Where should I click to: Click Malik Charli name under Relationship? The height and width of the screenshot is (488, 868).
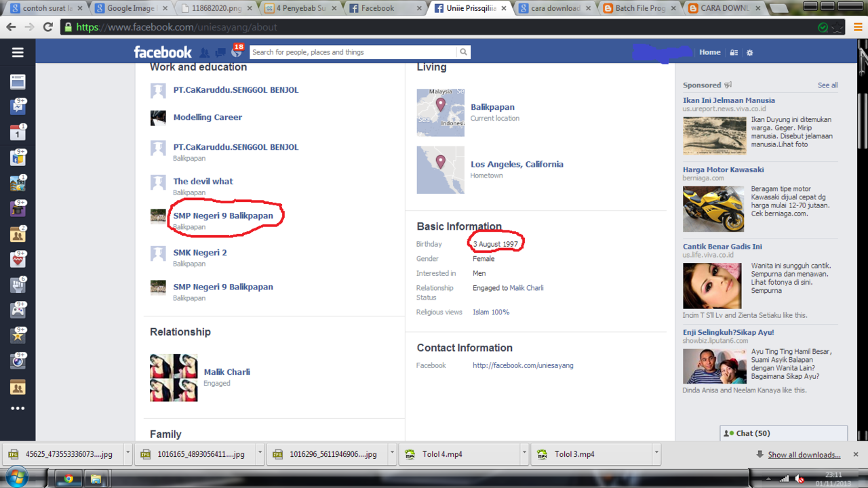(x=226, y=372)
